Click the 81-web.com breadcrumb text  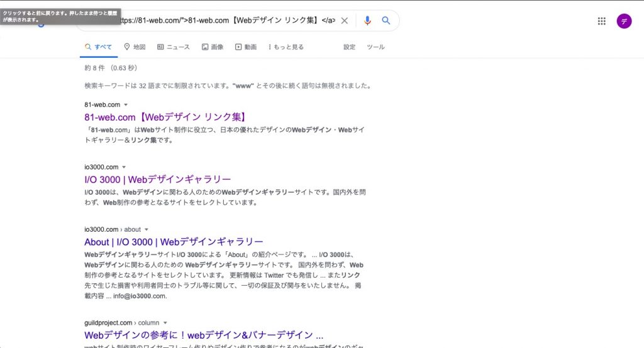tap(103, 105)
